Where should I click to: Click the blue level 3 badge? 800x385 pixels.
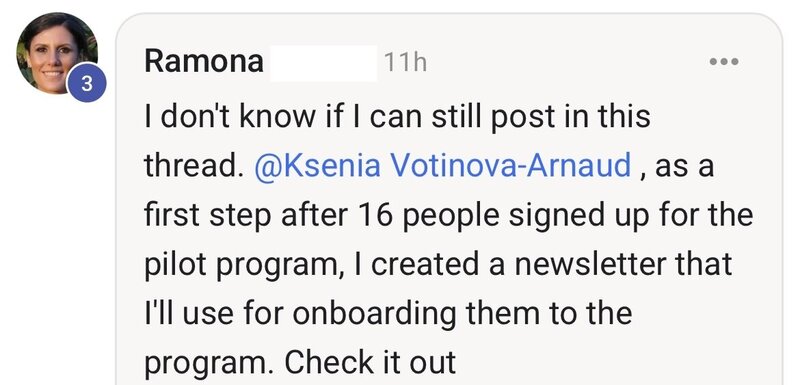coord(86,83)
